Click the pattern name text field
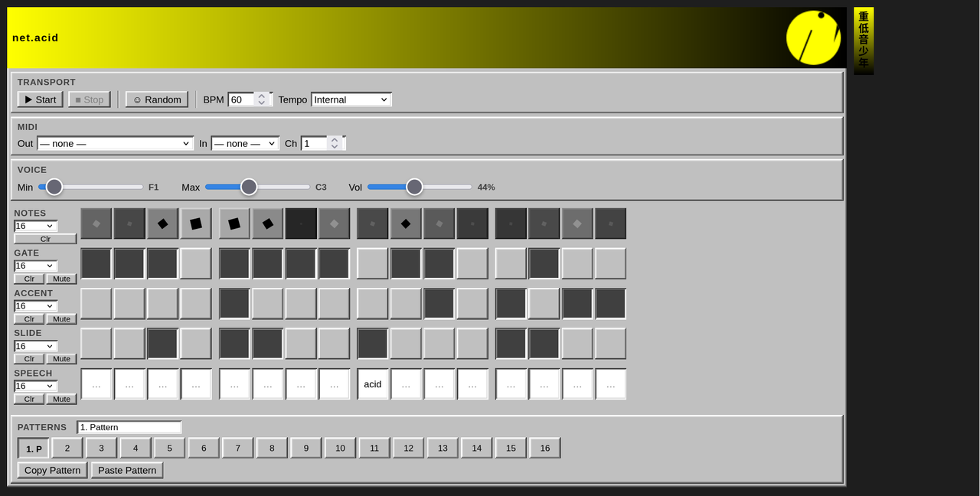The height and width of the screenshot is (496, 980). point(129,427)
